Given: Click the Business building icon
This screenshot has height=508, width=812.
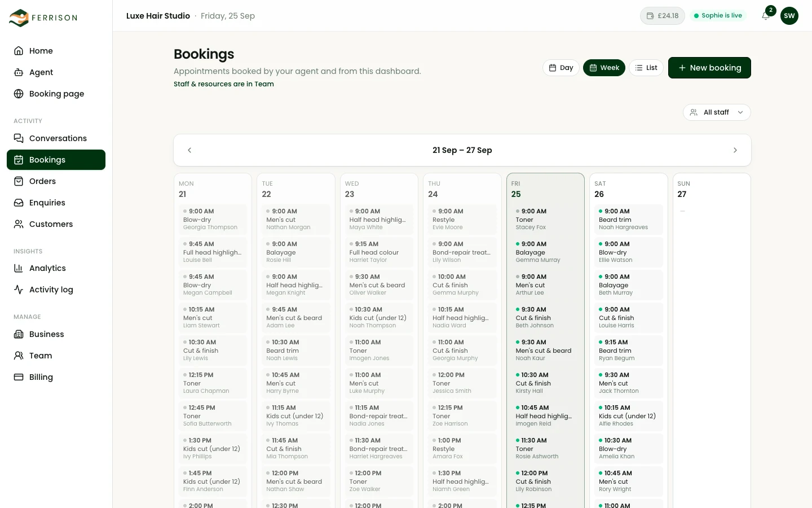Looking at the screenshot, I should (19, 334).
